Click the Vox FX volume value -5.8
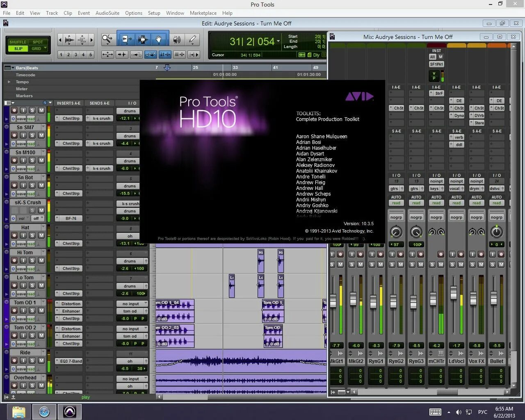 click(476, 345)
